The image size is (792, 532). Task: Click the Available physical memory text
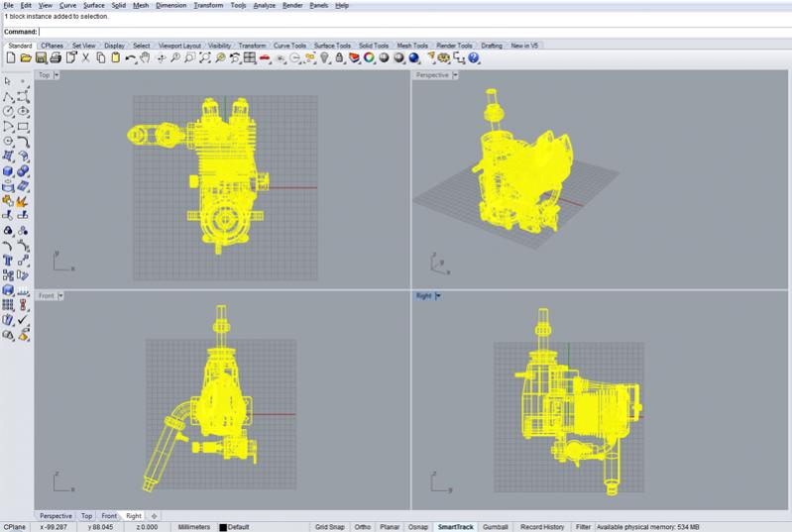[x=647, y=526]
